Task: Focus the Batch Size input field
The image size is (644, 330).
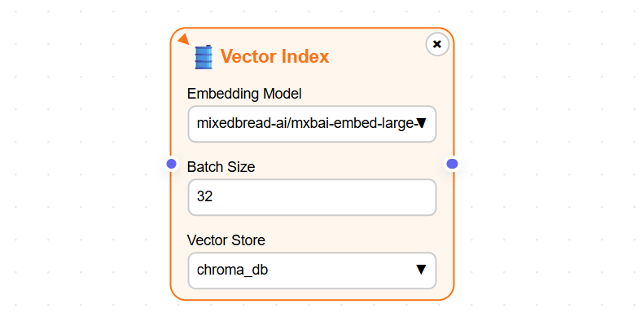Action: 312,197
